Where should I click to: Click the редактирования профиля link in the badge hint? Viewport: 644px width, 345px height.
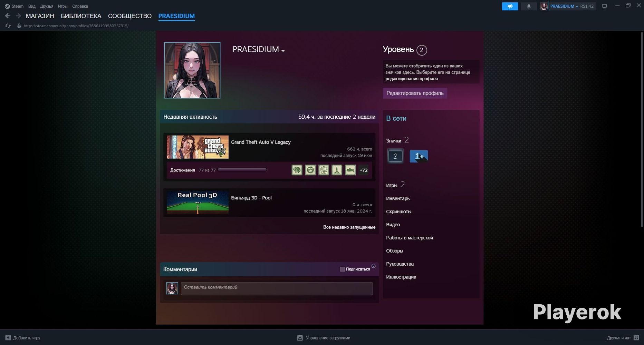(412, 79)
